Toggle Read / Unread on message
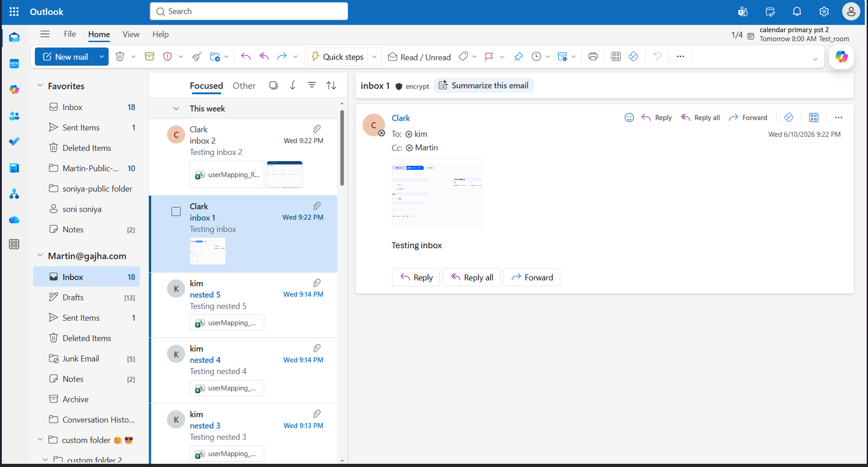 pos(419,57)
